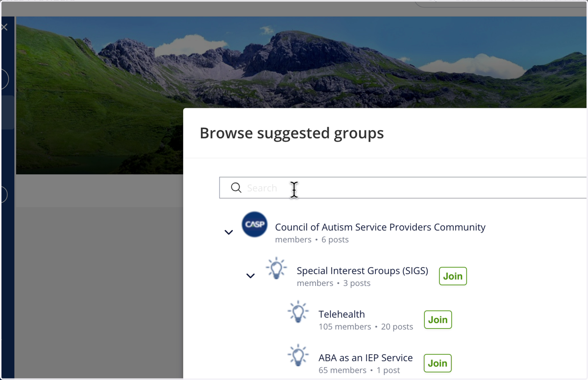Join the Telehealth group
The image size is (588, 380).
[x=438, y=320]
